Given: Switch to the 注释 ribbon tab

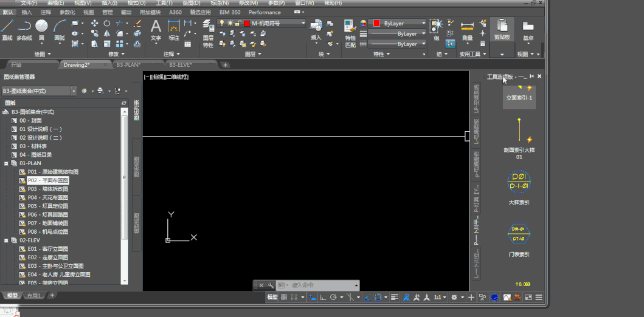Looking at the screenshot, I should (x=47, y=12).
